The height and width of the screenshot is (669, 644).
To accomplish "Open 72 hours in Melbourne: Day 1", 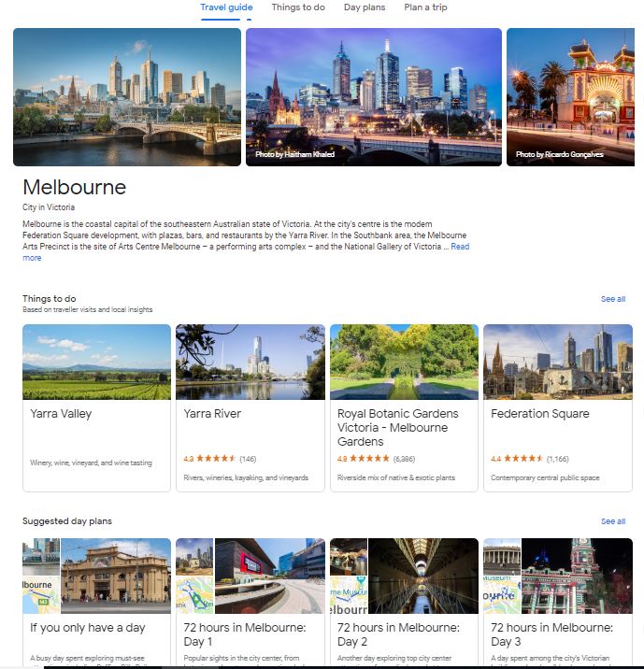I will (250, 601).
